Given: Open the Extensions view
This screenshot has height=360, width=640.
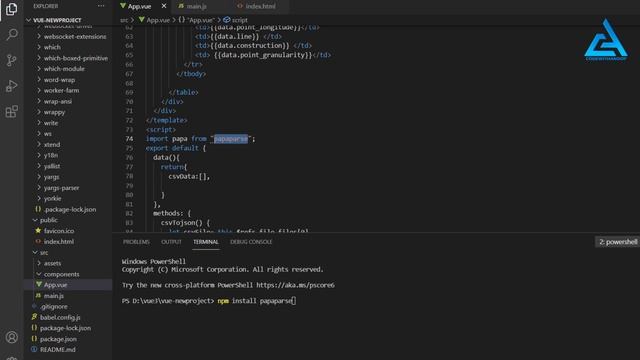Looking at the screenshot, I should [12, 111].
